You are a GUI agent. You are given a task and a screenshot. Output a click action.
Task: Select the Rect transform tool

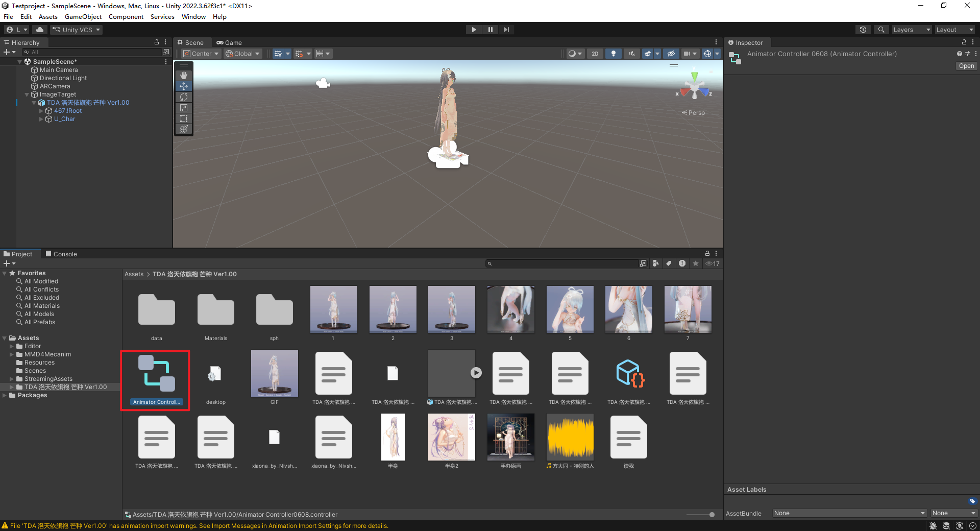point(184,118)
